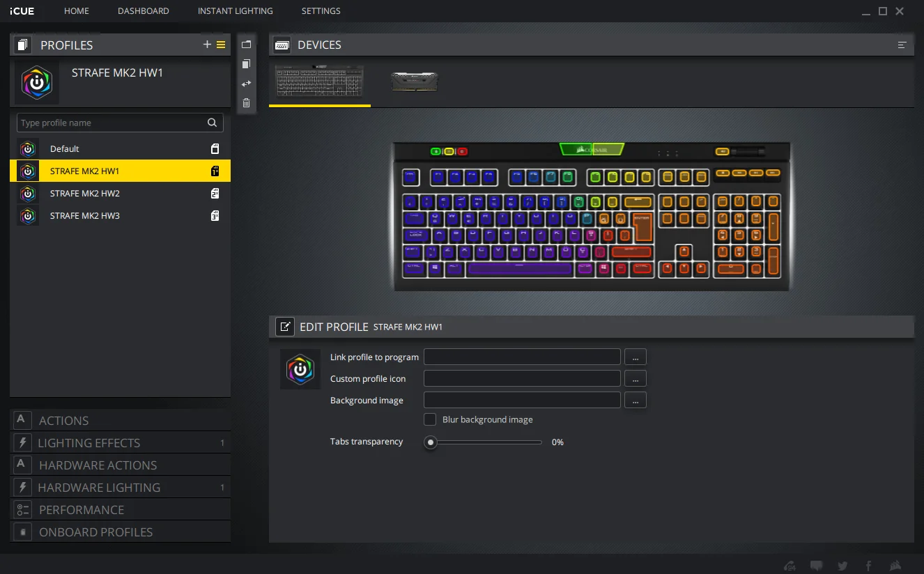Expand the ACTIONS section, not Hardware Actions
Viewport: 924px width, 574px height.
click(120, 421)
